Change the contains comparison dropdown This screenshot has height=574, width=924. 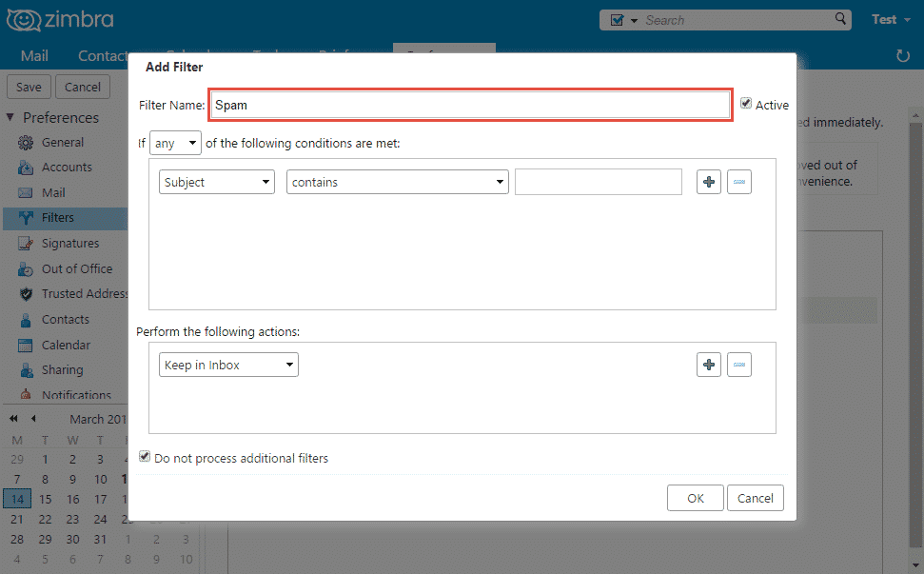(x=397, y=181)
